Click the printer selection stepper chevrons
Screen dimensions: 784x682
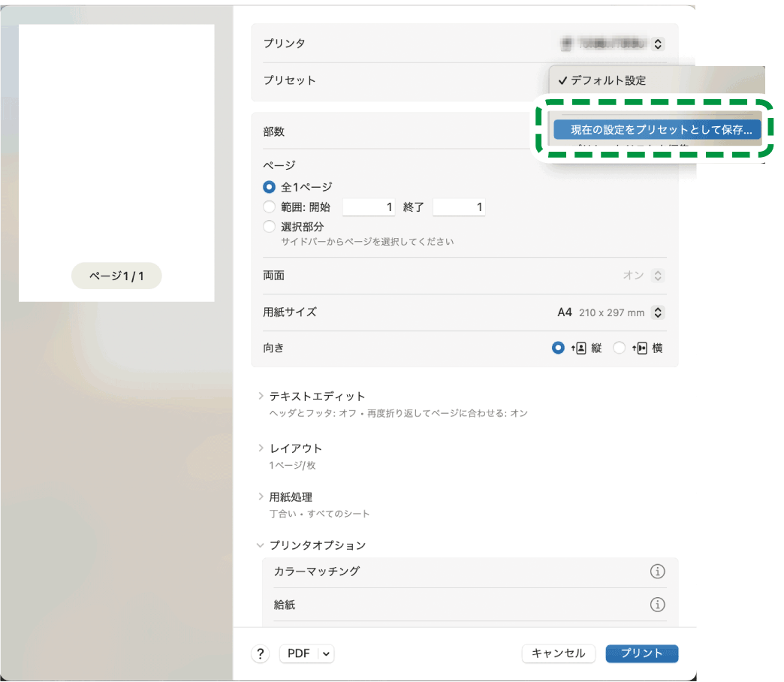pyautogui.click(x=656, y=44)
